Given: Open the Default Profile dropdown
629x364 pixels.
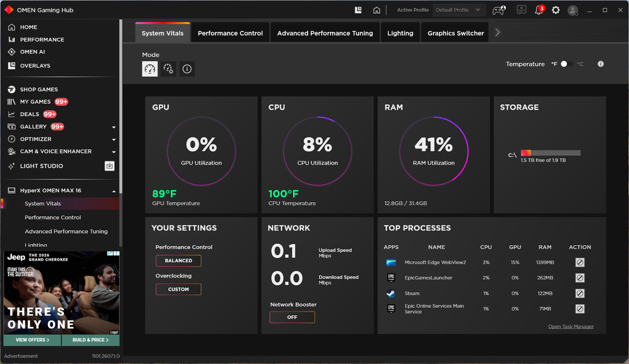Looking at the screenshot, I should 459,10.
